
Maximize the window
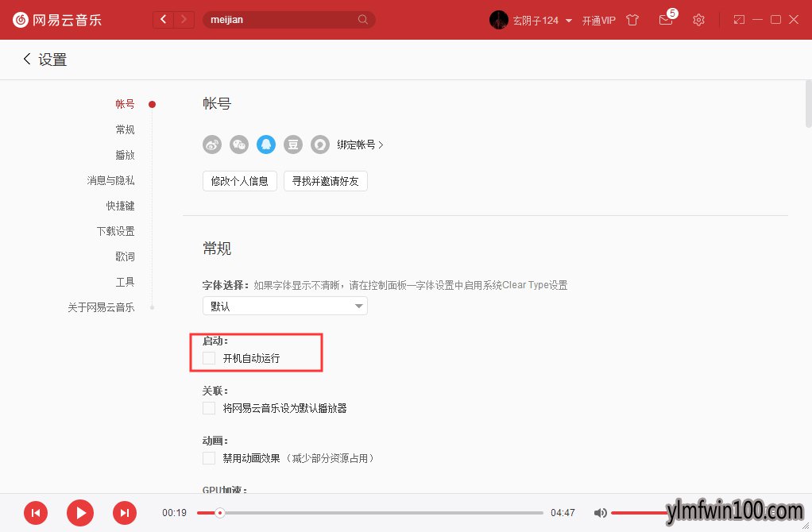(x=775, y=20)
